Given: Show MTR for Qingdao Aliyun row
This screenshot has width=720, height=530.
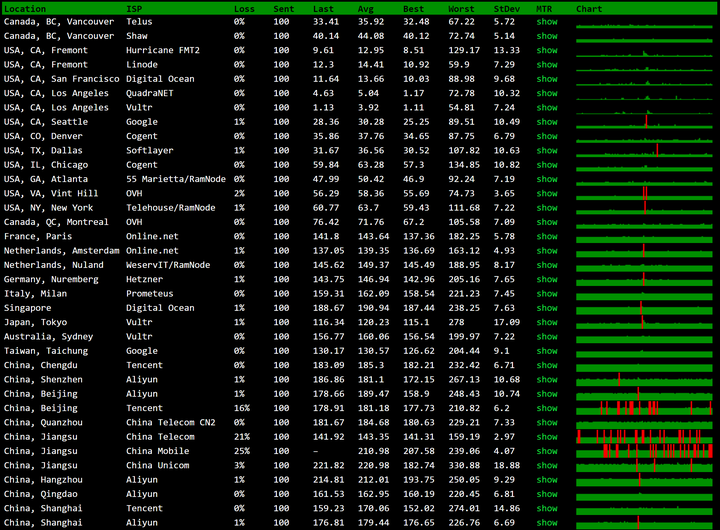Looking at the screenshot, I should (x=547, y=494).
